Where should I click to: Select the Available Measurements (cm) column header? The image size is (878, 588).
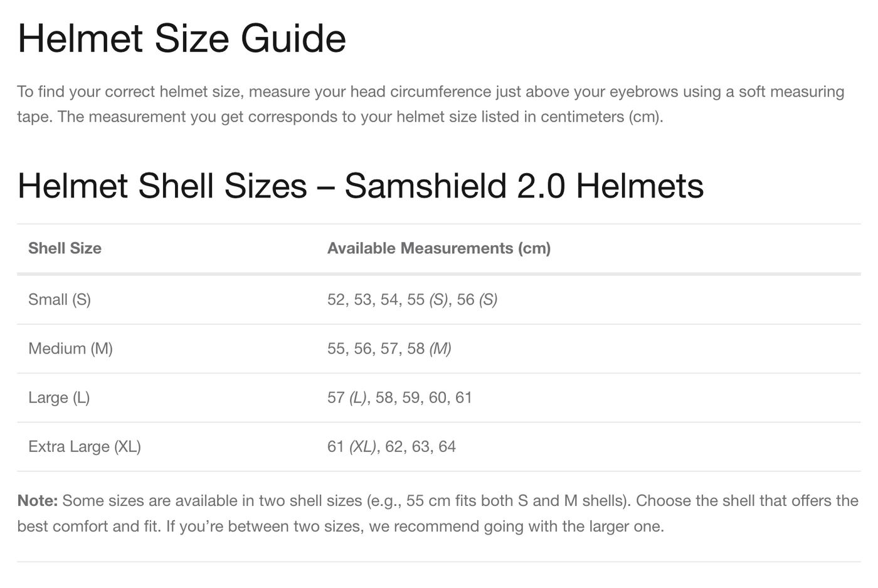438,248
